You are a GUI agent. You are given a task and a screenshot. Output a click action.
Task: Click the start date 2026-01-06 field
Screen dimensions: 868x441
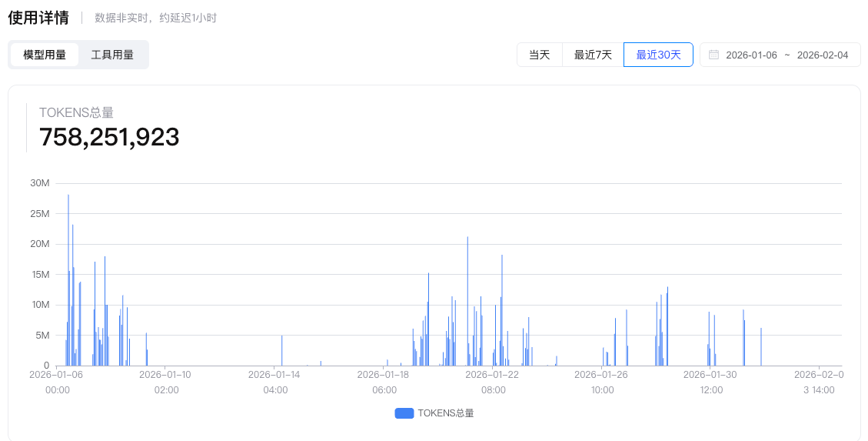[751, 55]
